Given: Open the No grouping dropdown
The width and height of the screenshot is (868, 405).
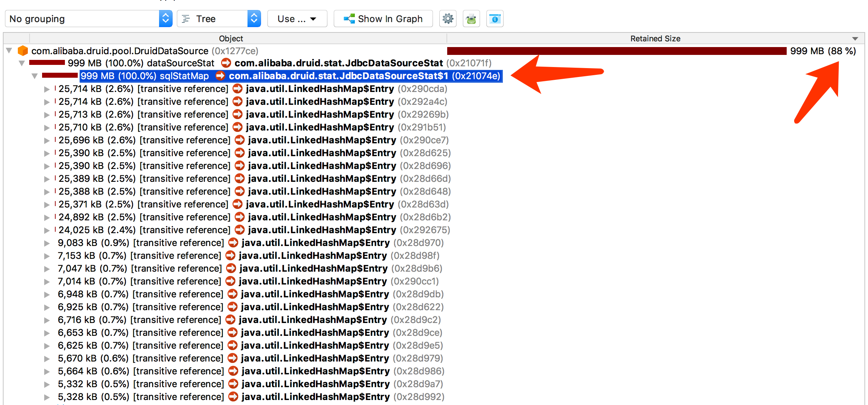Looking at the screenshot, I should 88,19.
